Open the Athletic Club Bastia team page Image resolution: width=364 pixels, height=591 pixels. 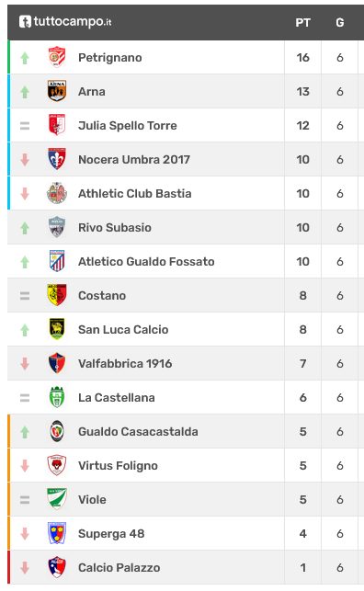[x=134, y=193]
